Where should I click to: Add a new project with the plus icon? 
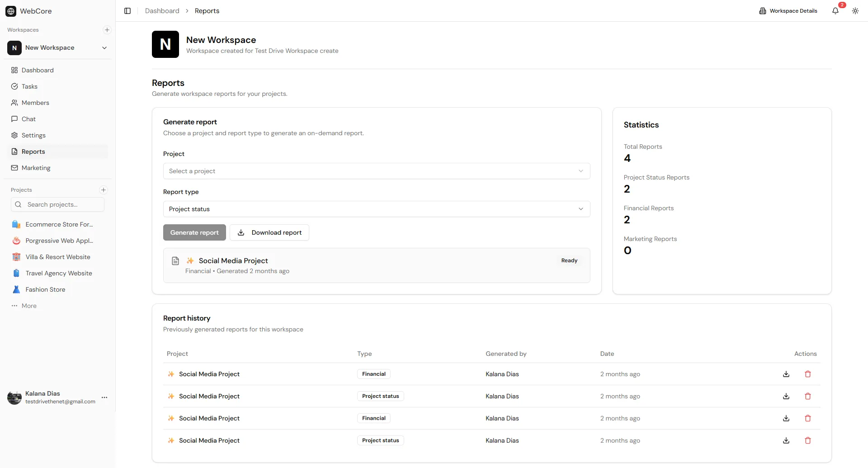click(103, 189)
